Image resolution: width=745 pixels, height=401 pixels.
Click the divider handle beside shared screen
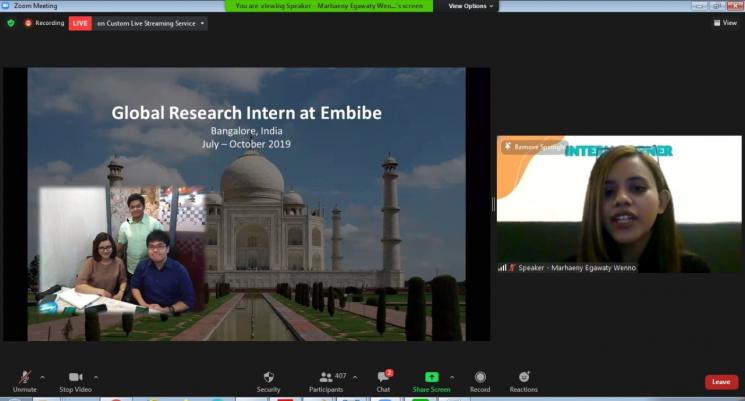[x=493, y=204]
